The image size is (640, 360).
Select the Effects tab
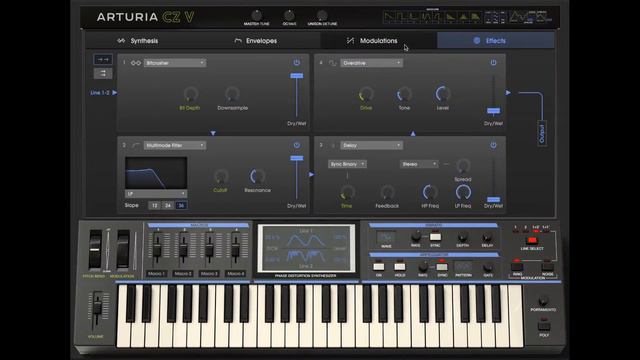pos(496,41)
